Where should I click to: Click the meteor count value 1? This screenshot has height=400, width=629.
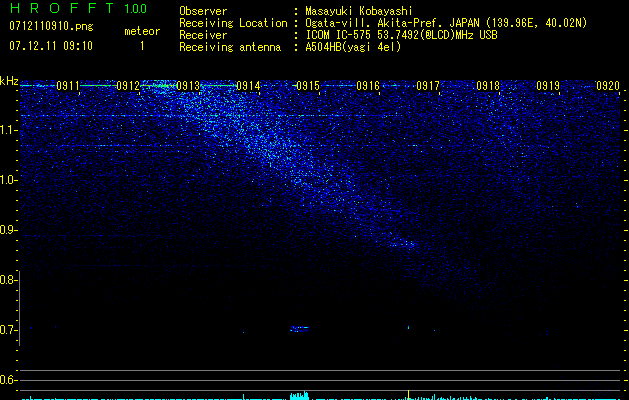tap(142, 46)
